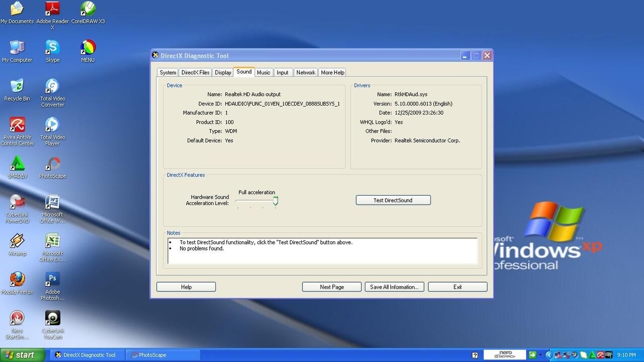Switch to the System tab
This screenshot has height=362, width=644.
(168, 72)
